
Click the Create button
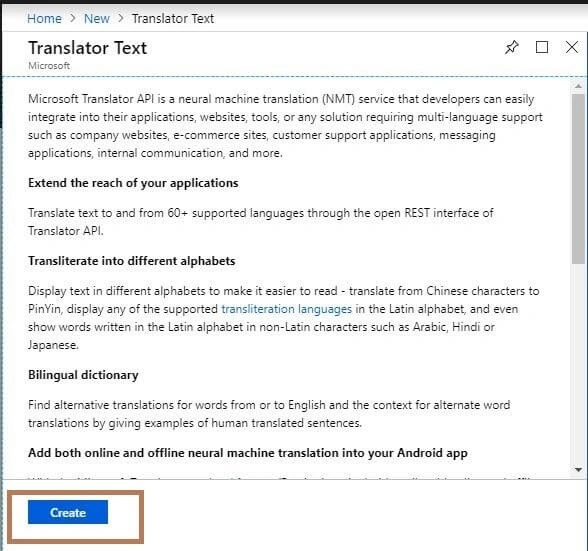pos(68,512)
